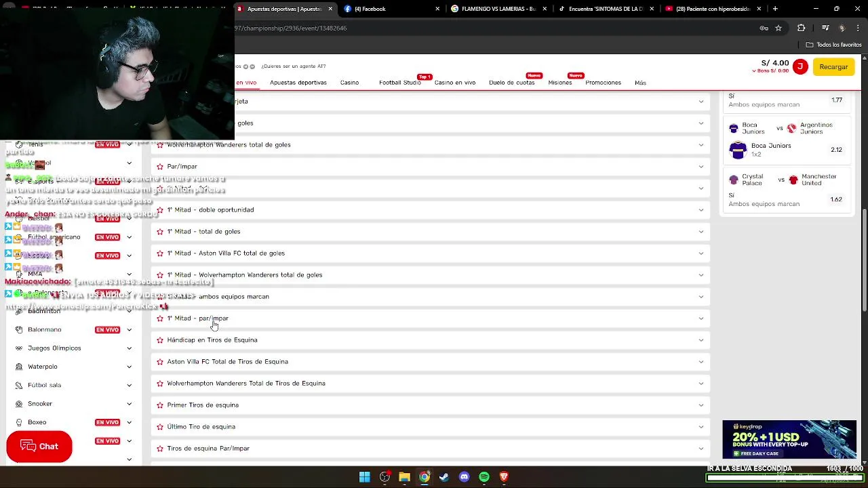
Task: Open Spotify from the taskbar
Action: coord(484,477)
